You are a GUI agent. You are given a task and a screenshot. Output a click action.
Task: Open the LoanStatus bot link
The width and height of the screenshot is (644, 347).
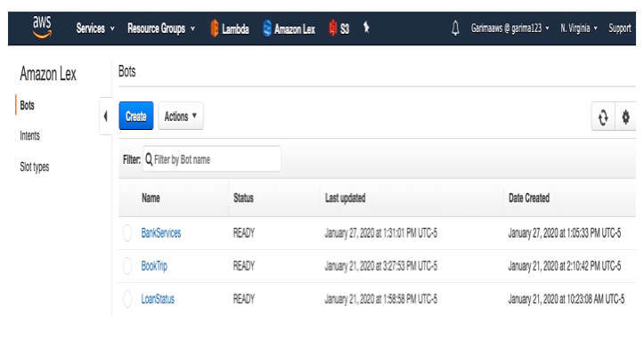click(158, 299)
